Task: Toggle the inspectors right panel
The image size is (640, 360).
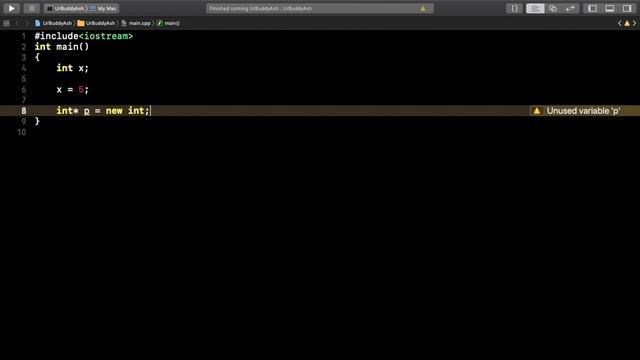Action: click(627, 9)
